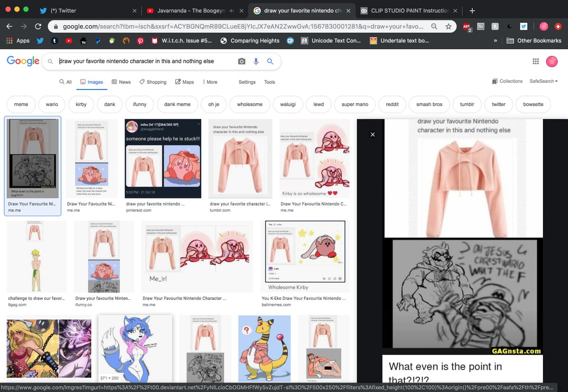This screenshot has width=568, height=392.
Task: Open the SafeSearch dropdown
Action: point(543,81)
